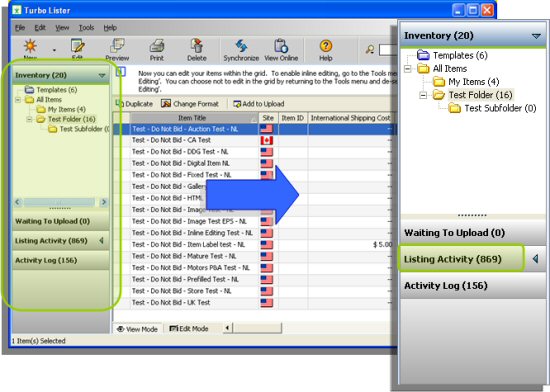550x392 pixels.
Task: Click the US flag in DDG Test row
Action: (267, 152)
